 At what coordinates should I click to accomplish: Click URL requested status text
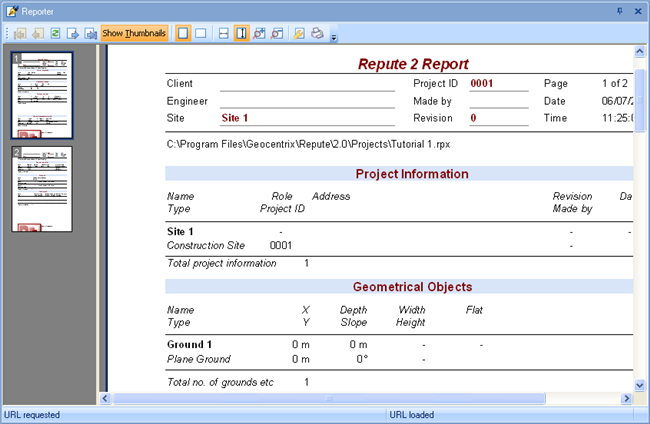(x=32, y=414)
